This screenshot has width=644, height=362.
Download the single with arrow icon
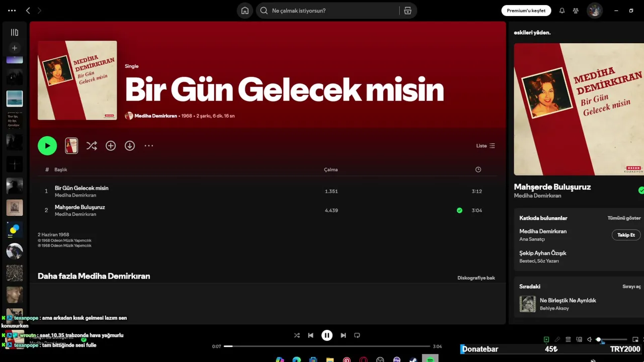tap(130, 146)
